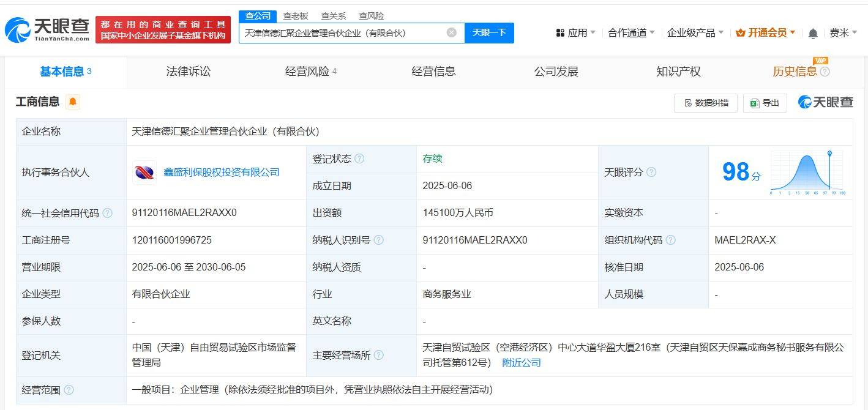Click the 有限合伙企业 type value
This screenshot has height=410, width=868.
[161, 294]
